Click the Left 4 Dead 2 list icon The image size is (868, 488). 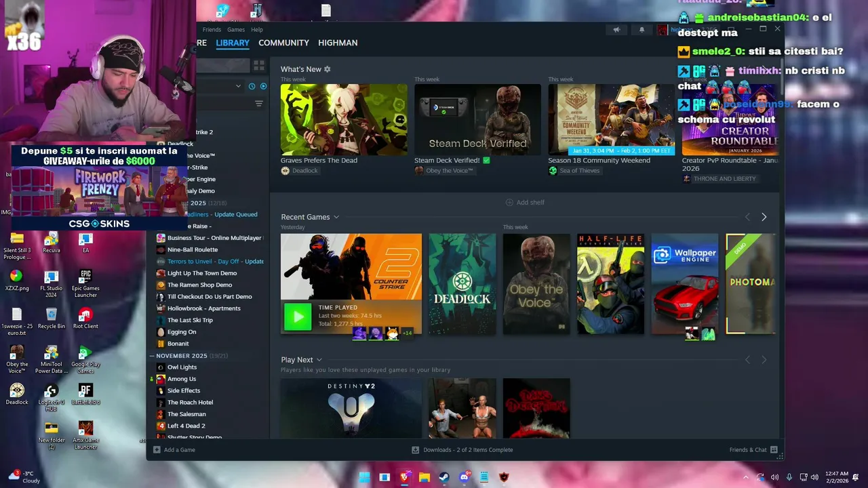pyautogui.click(x=161, y=426)
